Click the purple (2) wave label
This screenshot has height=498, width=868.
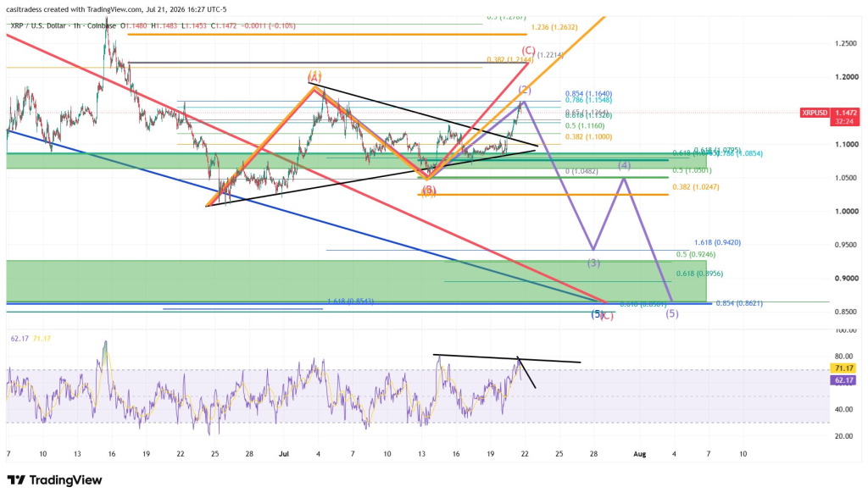point(524,90)
